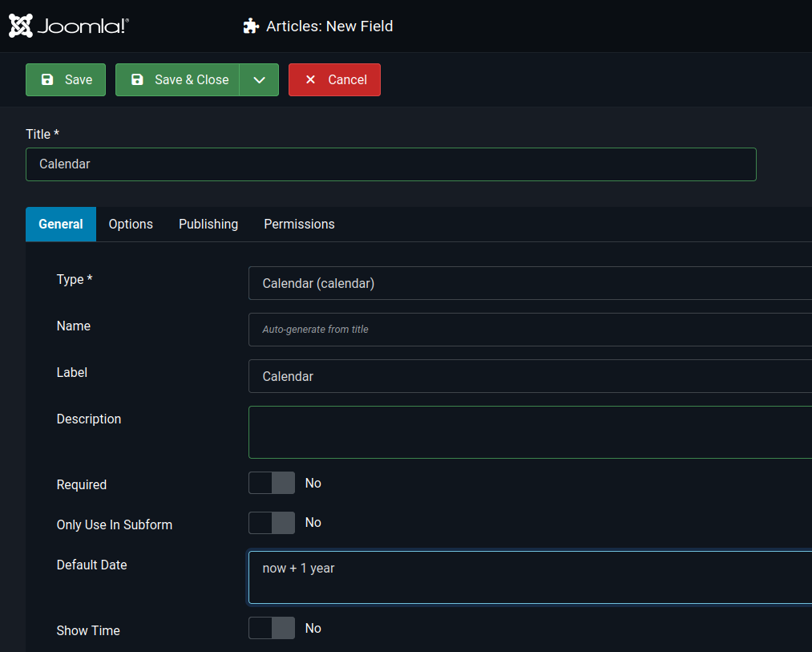Image resolution: width=812 pixels, height=652 pixels.
Task: Open the Type dropdown showing Calendar (calendar)
Action: 531,283
